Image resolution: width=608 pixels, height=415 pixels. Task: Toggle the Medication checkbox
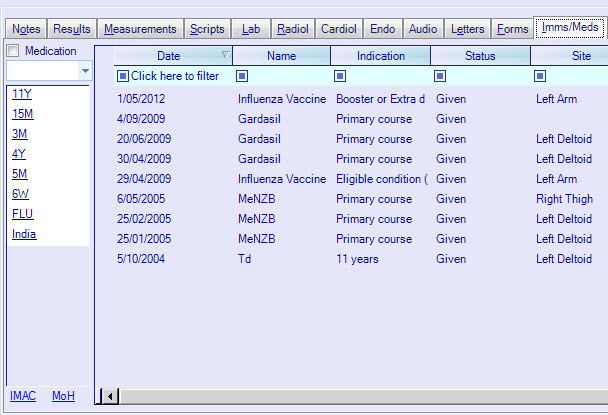[13, 50]
